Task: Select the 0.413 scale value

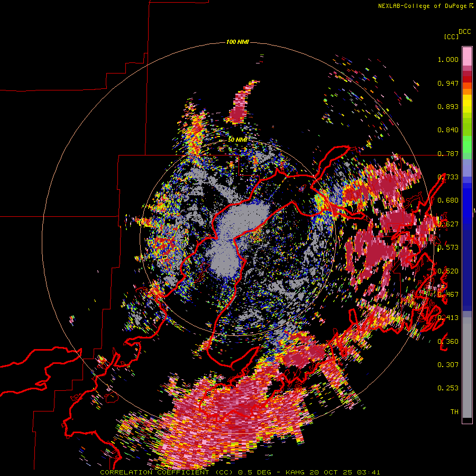Action: tap(448, 318)
